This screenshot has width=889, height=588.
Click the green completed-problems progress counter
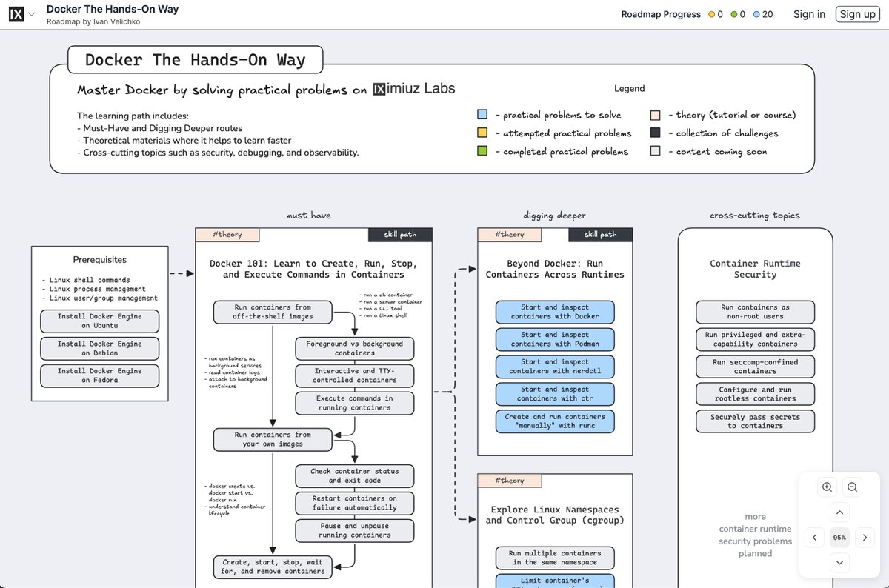(738, 14)
